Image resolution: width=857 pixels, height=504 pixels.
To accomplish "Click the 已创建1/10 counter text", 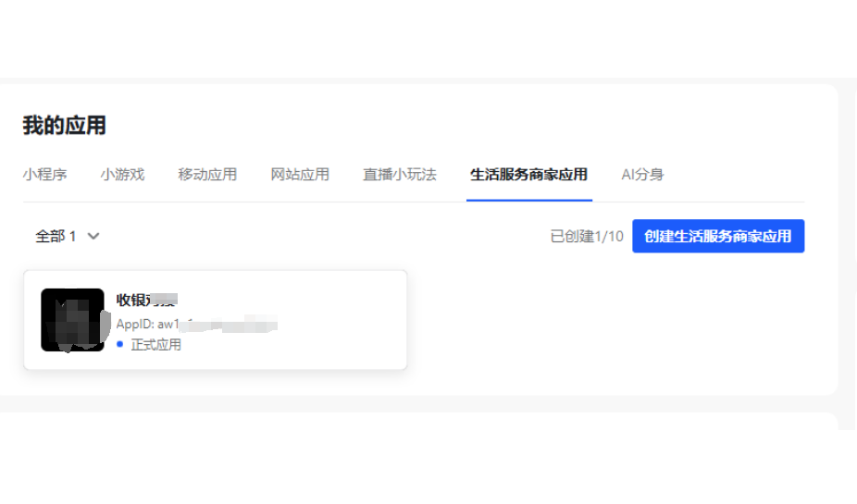I will point(587,237).
